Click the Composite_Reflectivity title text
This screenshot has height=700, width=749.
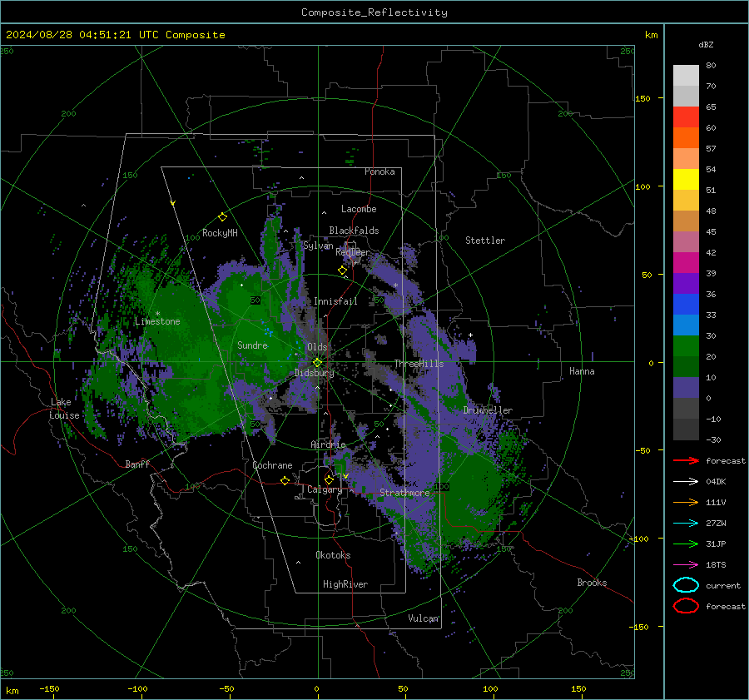coord(374,12)
